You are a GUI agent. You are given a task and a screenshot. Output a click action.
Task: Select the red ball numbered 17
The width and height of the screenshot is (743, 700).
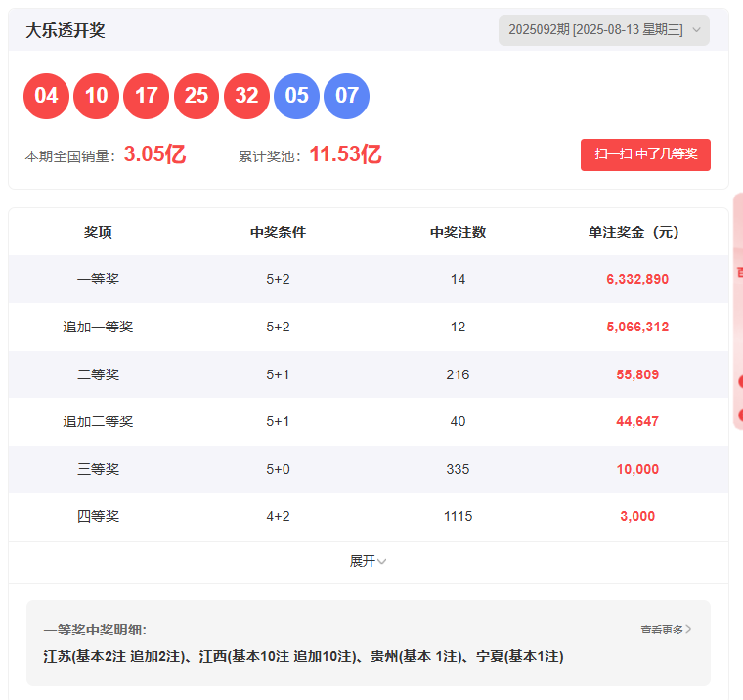(147, 96)
